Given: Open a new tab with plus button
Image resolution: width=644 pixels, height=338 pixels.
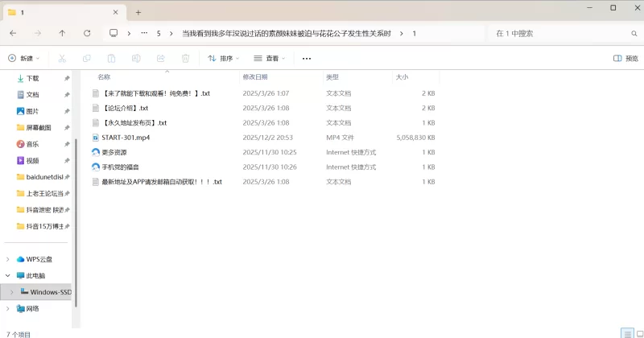Looking at the screenshot, I should click(138, 12).
